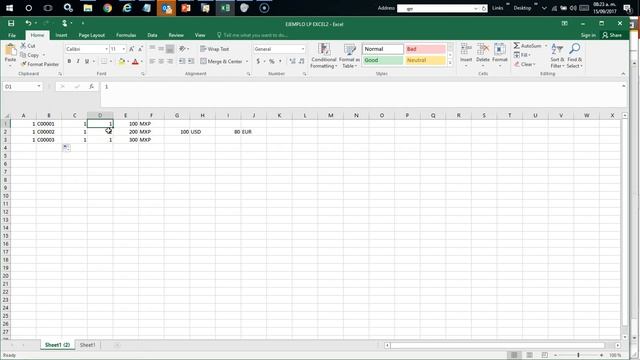Click Decrease Indent icon
The height and width of the screenshot is (360, 640).
[182, 61]
